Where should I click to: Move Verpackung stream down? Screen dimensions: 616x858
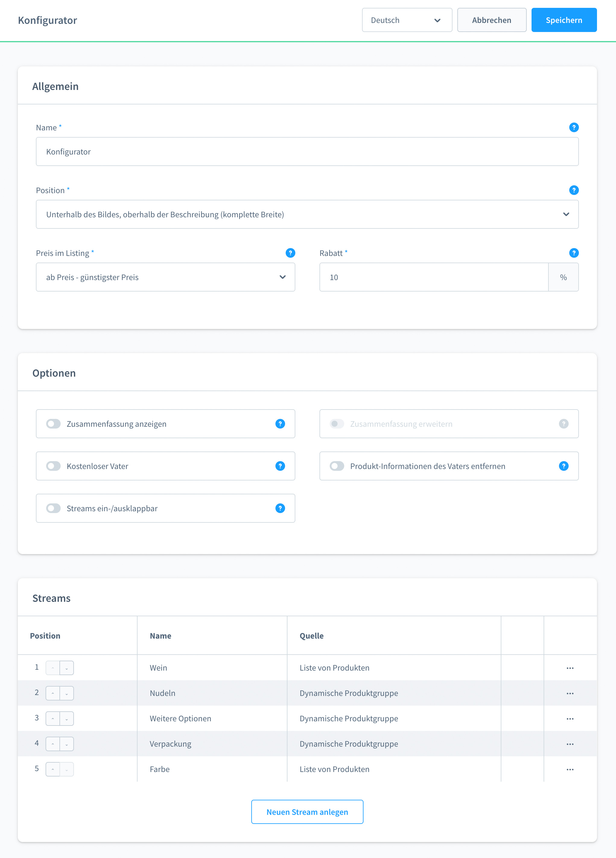pos(67,744)
